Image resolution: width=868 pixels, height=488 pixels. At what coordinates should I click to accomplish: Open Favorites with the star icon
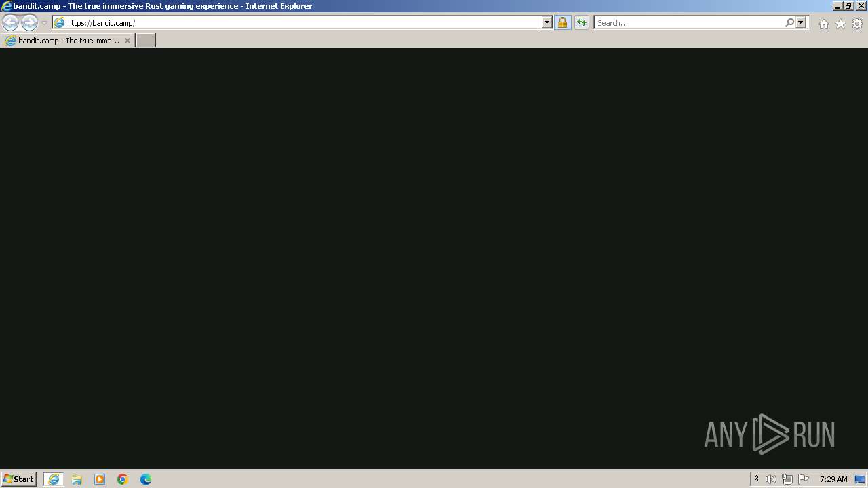(x=840, y=24)
